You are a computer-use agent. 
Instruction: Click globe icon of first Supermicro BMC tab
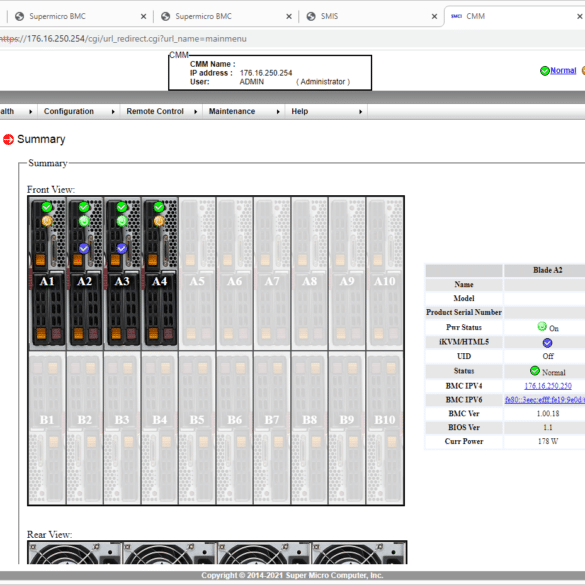point(19,16)
